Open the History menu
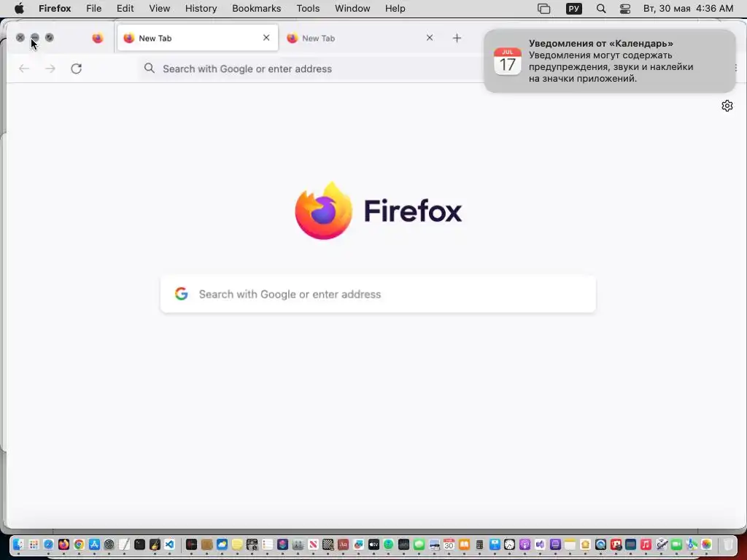 click(x=201, y=9)
